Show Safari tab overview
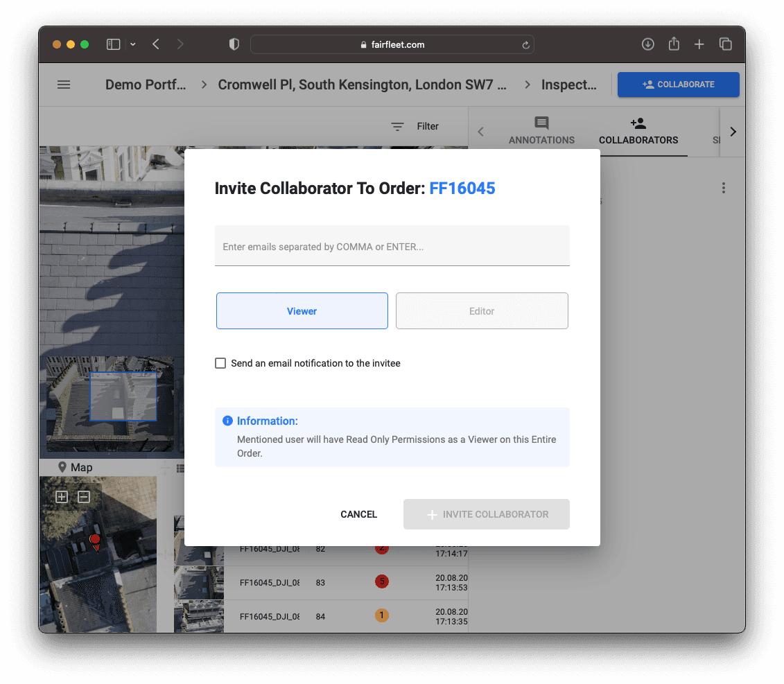784x684 pixels. (726, 44)
